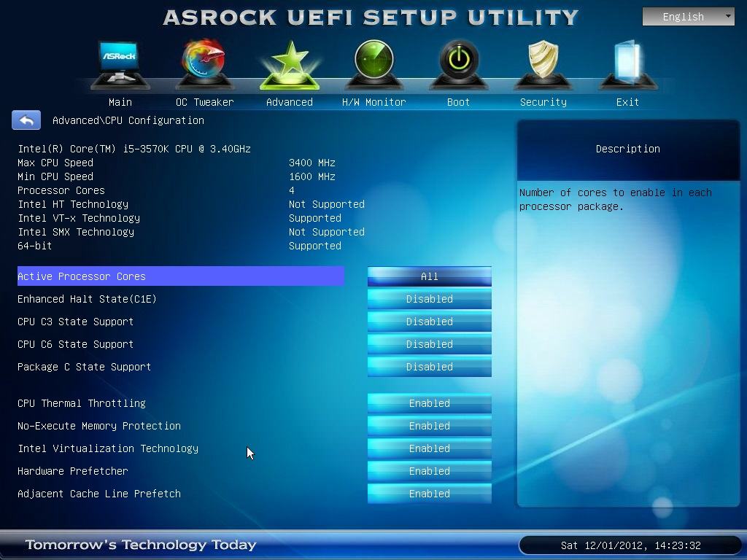Click the Intel SMX Technology label
747x560 pixels.
point(76,232)
